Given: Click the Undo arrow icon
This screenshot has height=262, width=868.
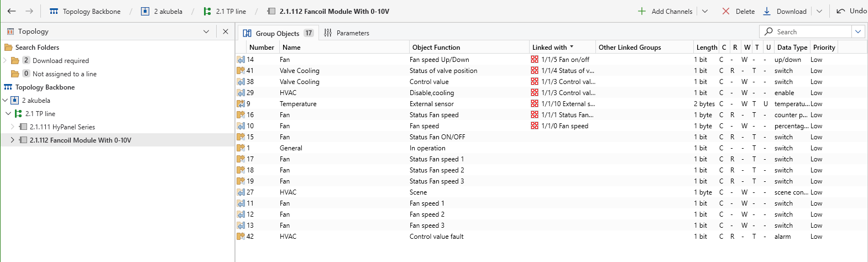Looking at the screenshot, I should click(841, 11).
